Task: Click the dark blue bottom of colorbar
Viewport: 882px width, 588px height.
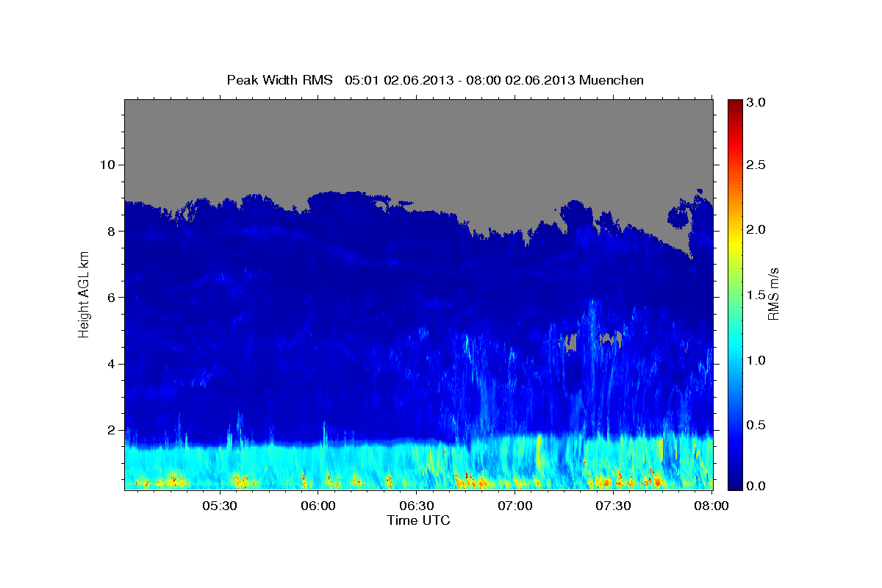Action: point(734,484)
